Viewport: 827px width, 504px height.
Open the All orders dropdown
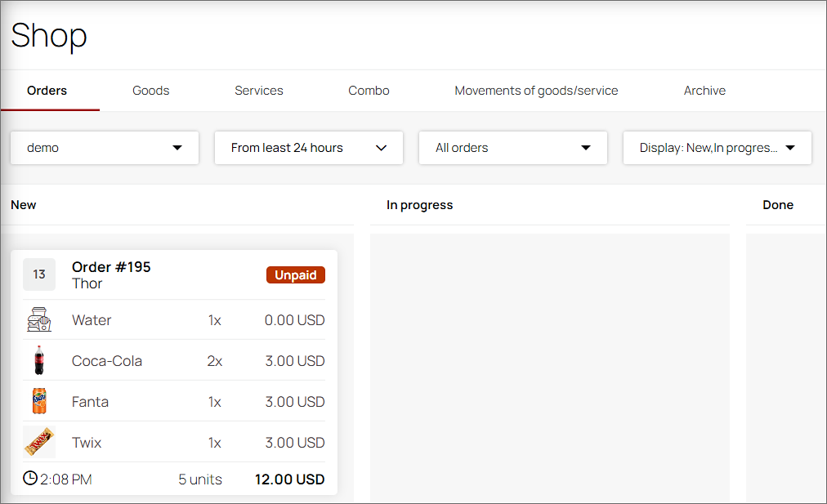pyautogui.click(x=512, y=148)
